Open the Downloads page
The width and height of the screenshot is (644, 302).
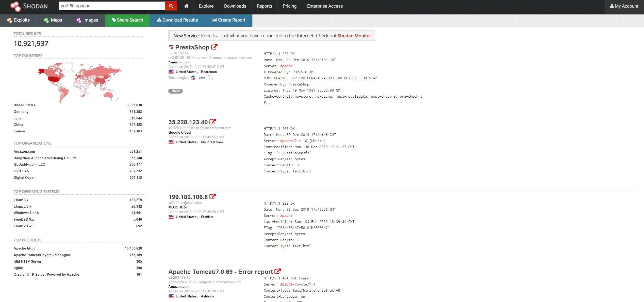point(235,6)
